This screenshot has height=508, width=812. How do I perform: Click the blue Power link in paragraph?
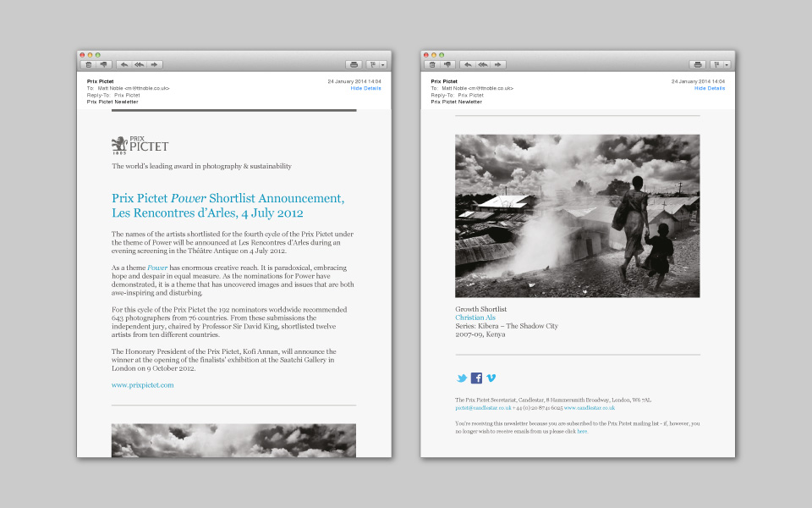pyautogui.click(x=157, y=268)
